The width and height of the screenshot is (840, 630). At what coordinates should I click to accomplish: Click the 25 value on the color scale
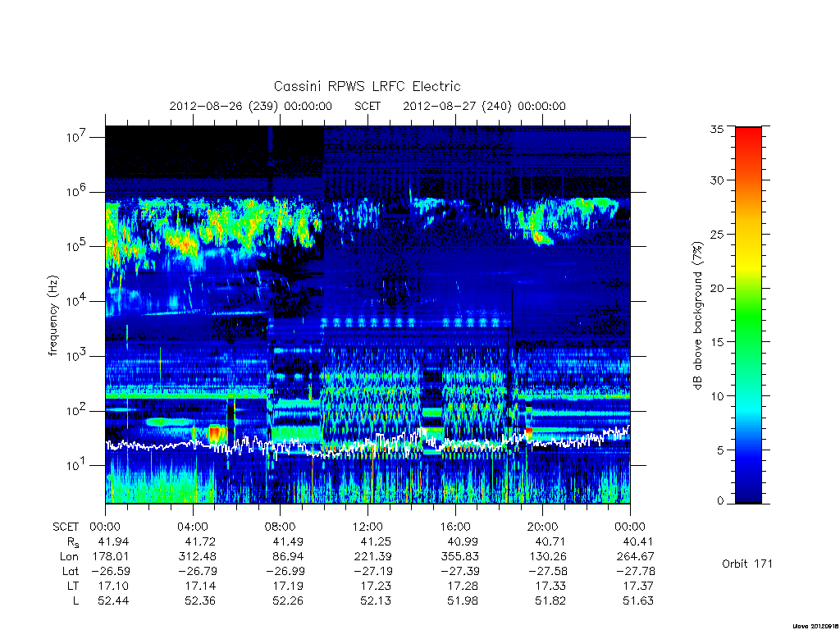717,235
